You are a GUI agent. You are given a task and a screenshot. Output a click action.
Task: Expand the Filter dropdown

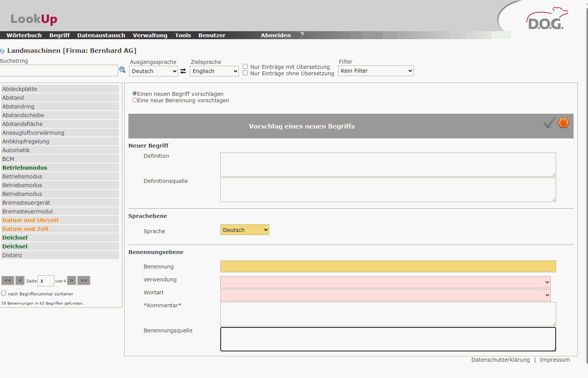click(x=376, y=71)
